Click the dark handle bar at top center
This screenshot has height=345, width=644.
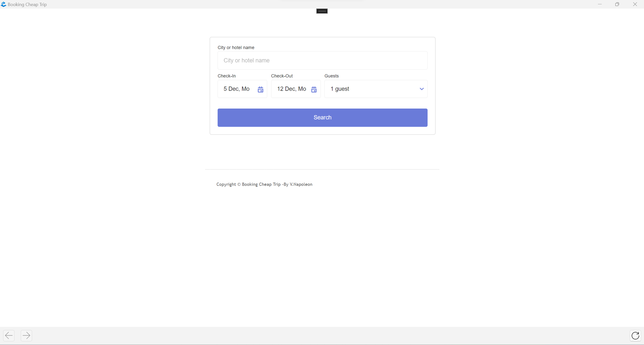click(x=322, y=11)
